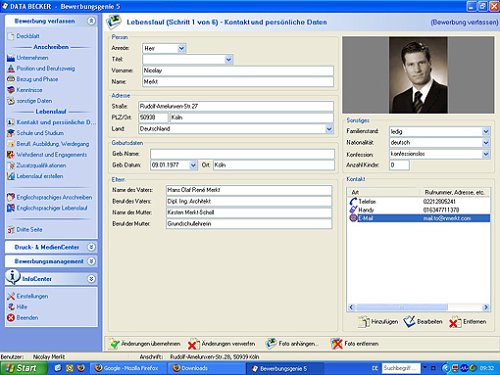This screenshot has height=375, width=500.
Task: Click the Bearbeiten contact icon
Action: pyautogui.click(x=409, y=322)
